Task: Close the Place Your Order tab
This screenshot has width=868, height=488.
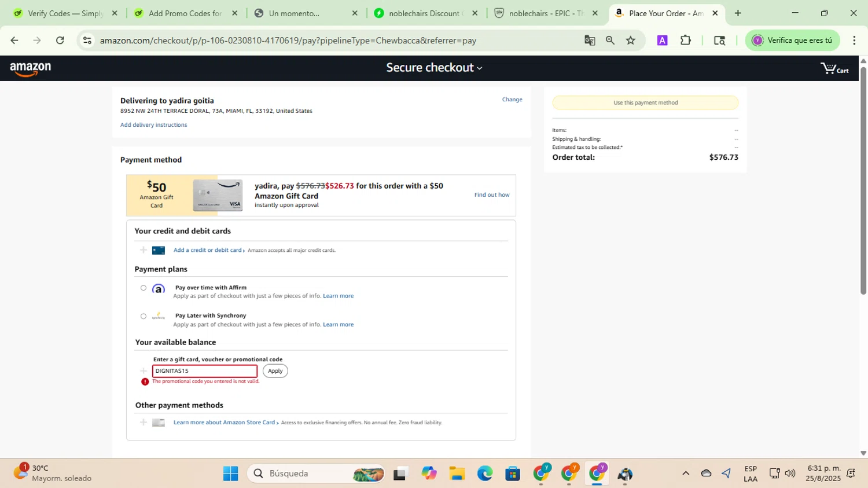Action: [715, 13]
